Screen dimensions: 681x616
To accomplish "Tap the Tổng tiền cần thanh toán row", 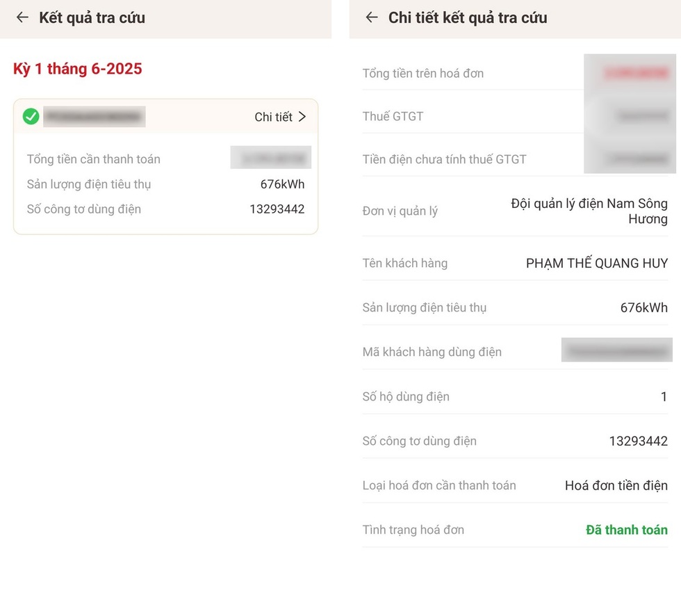I will (x=166, y=159).
